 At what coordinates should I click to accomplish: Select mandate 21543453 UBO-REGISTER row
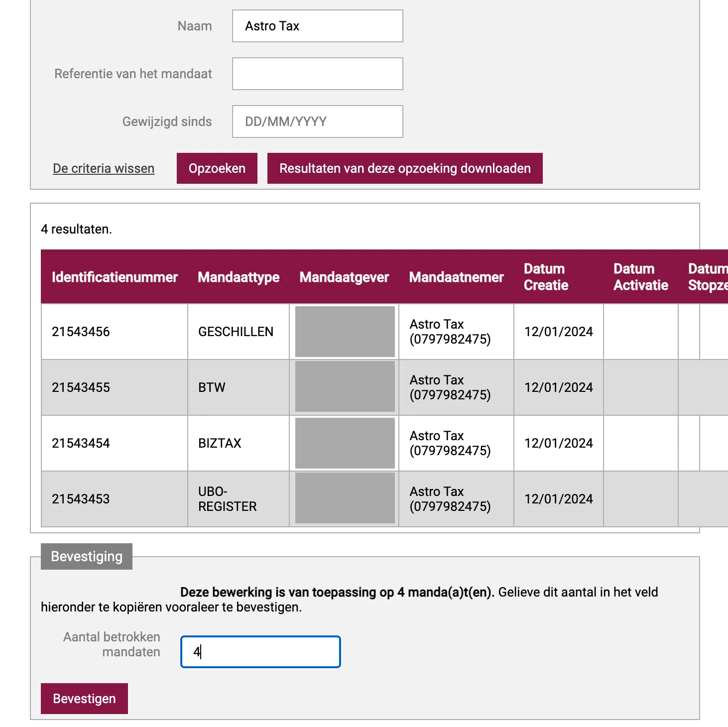(x=384, y=499)
